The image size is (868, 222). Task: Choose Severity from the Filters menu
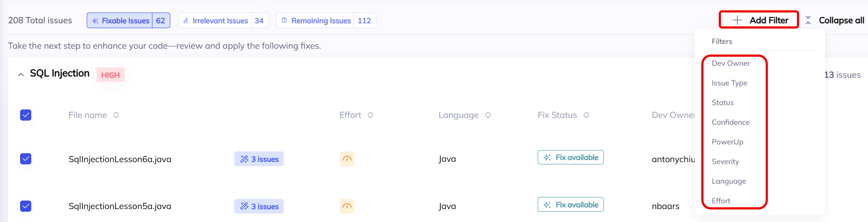(x=725, y=162)
